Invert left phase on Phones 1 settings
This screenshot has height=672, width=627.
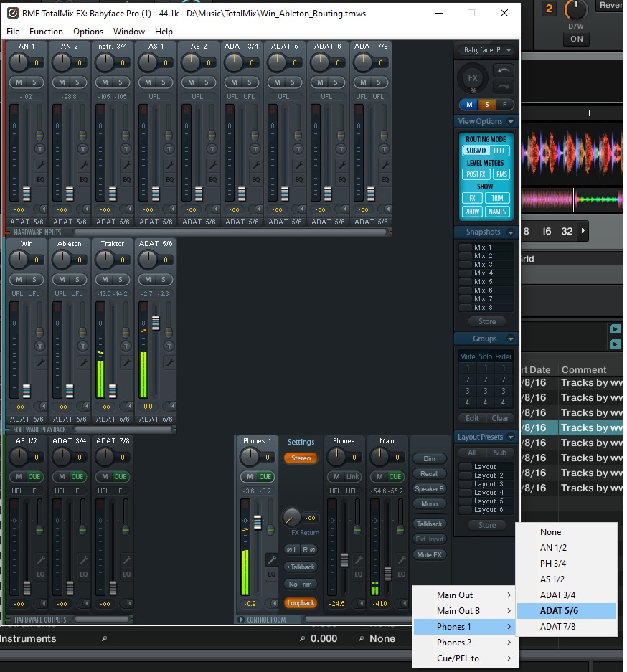(292, 549)
